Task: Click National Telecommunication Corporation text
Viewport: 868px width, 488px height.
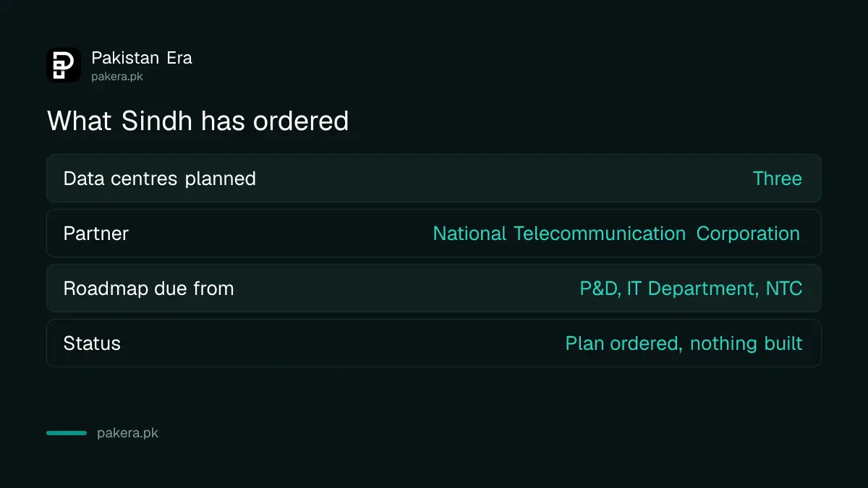Action: (x=616, y=234)
